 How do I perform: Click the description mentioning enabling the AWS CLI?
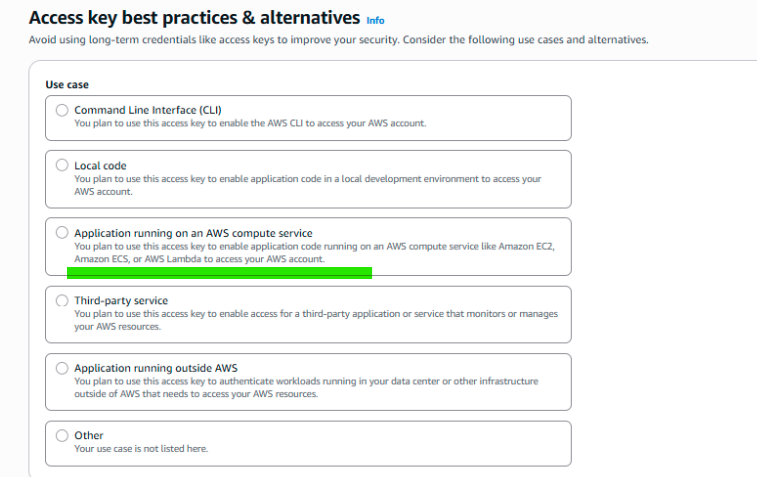point(250,123)
